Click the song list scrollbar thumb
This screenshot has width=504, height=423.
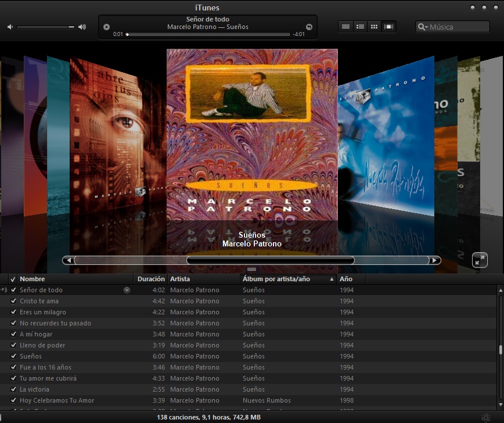[x=501, y=350]
